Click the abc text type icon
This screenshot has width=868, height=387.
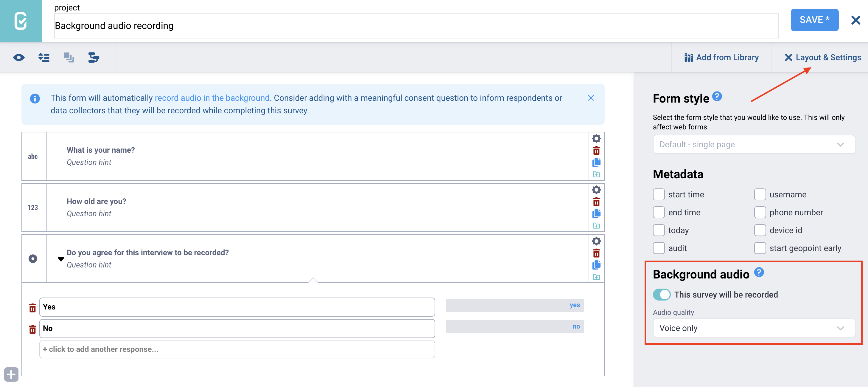pyautogui.click(x=33, y=156)
